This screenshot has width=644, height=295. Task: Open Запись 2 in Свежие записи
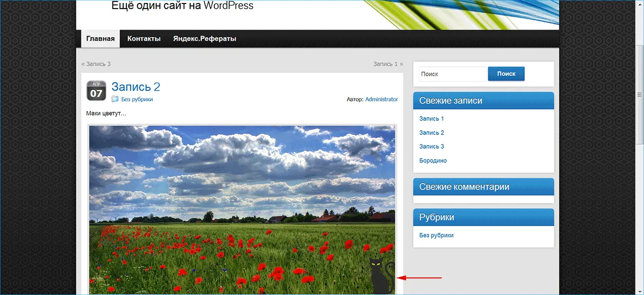(432, 133)
